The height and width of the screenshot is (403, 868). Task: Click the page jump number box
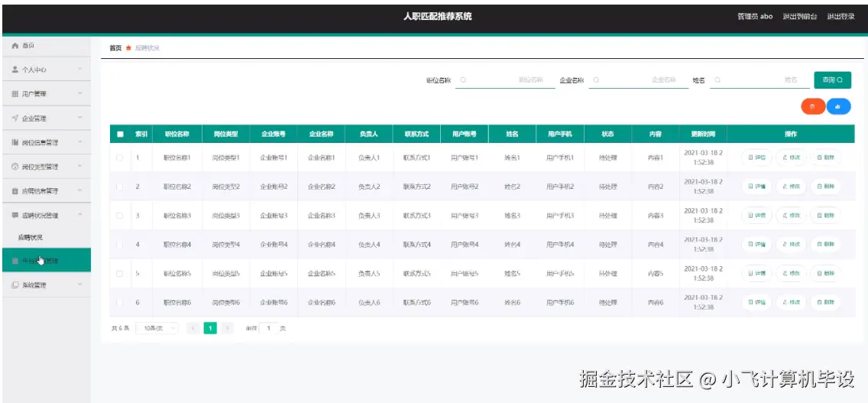pyautogui.click(x=268, y=328)
